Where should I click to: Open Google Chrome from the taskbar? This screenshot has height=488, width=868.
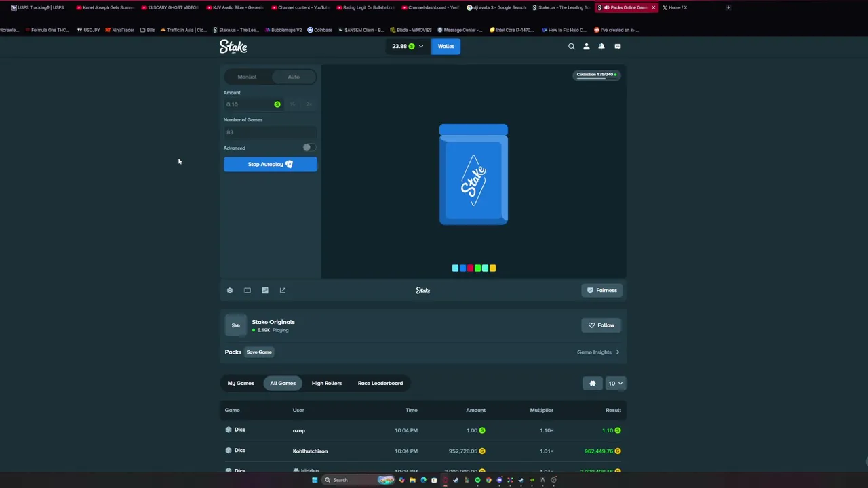pyautogui.click(x=488, y=480)
